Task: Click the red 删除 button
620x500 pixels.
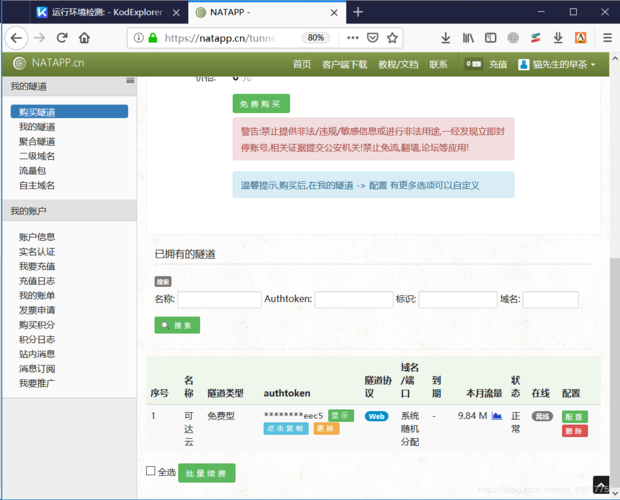Action: point(575,431)
